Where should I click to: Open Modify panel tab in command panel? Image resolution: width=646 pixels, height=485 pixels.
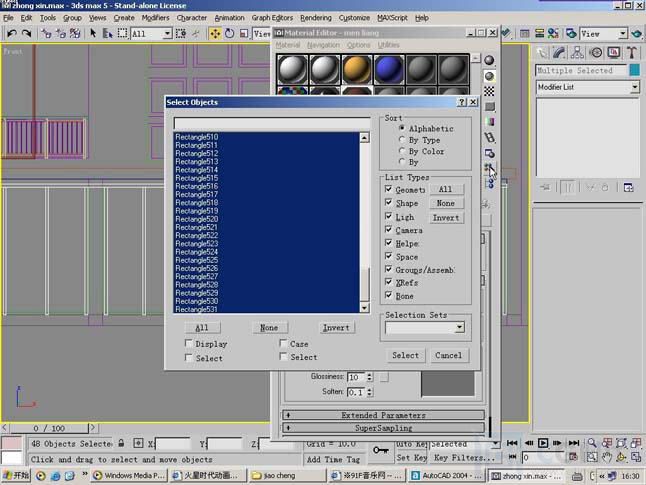click(x=559, y=52)
